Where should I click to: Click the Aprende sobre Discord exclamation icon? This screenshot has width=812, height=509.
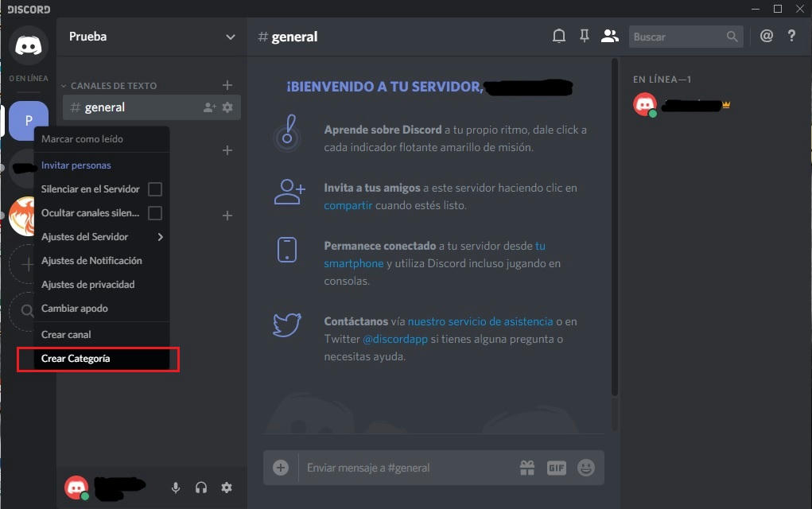pos(287,132)
